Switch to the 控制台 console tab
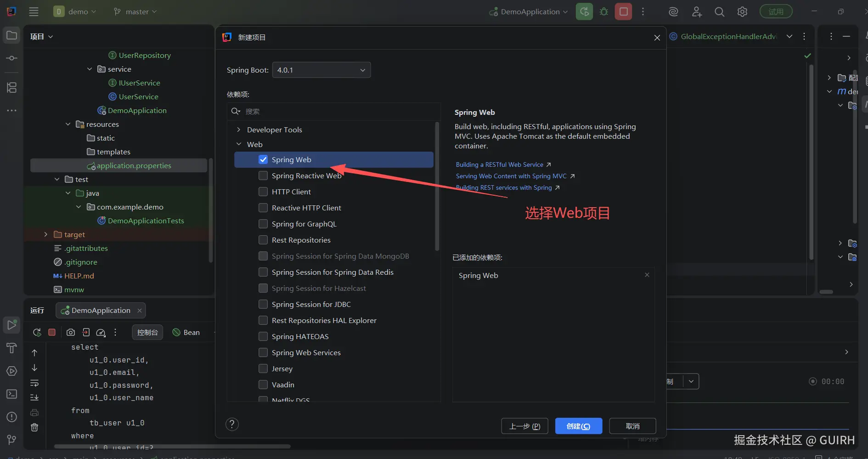The width and height of the screenshot is (868, 459). point(147,332)
